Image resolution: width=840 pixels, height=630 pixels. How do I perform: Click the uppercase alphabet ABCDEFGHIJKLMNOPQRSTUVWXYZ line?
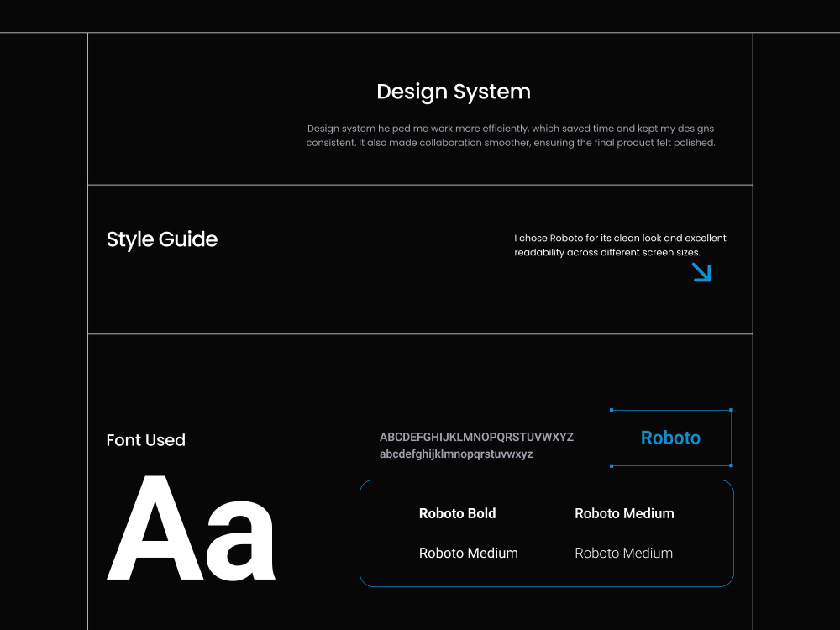(x=476, y=437)
